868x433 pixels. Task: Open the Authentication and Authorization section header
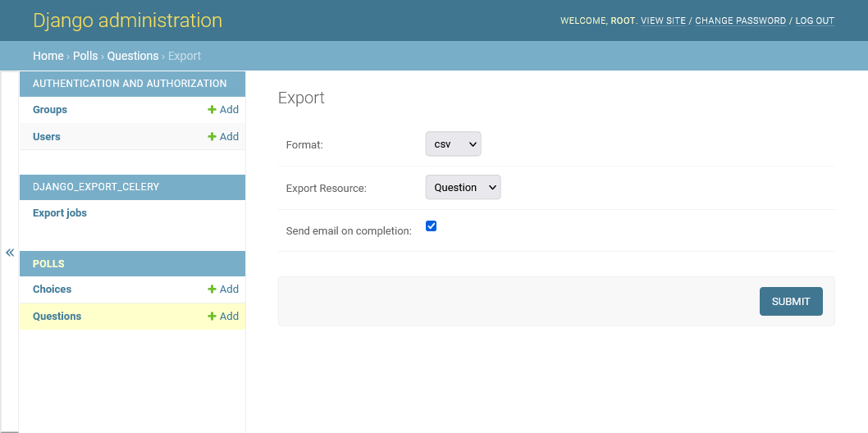pyautogui.click(x=130, y=84)
